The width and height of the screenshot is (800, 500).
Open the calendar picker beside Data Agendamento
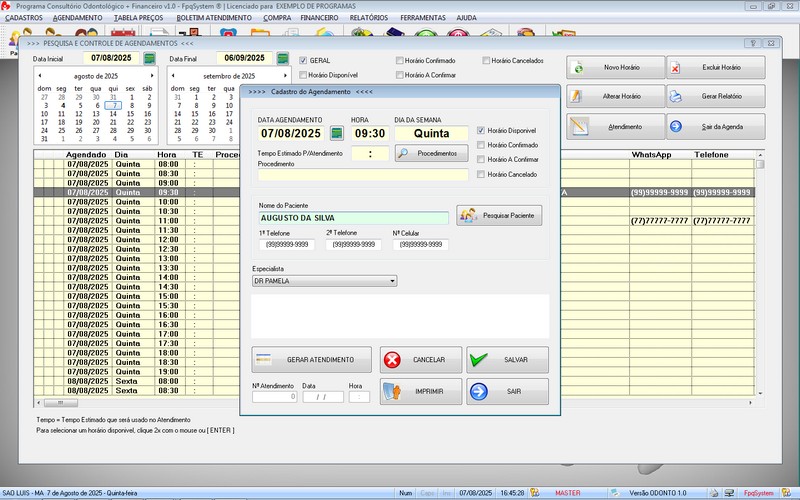pyautogui.click(x=337, y=133)
